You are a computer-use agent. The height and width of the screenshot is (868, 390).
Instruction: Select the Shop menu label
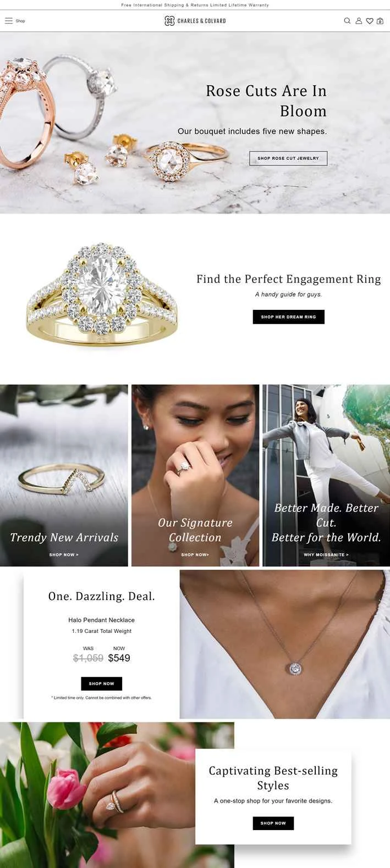20,21
